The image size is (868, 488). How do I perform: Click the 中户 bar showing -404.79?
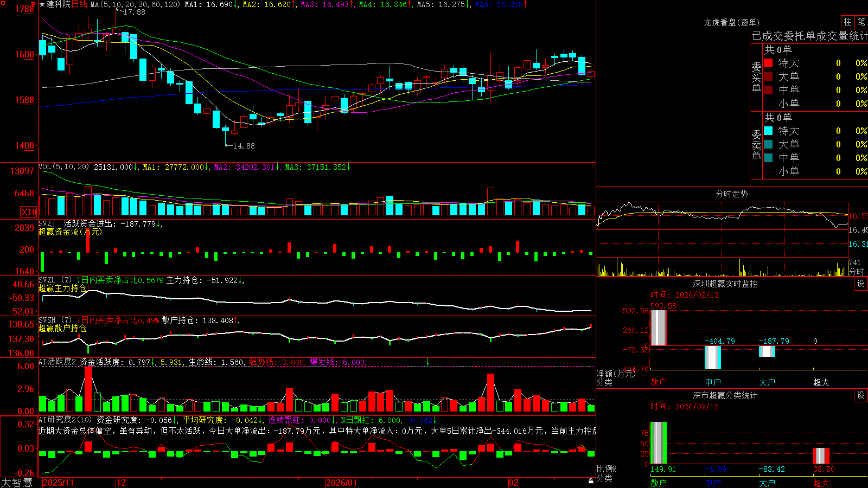[x=713, y=357]
